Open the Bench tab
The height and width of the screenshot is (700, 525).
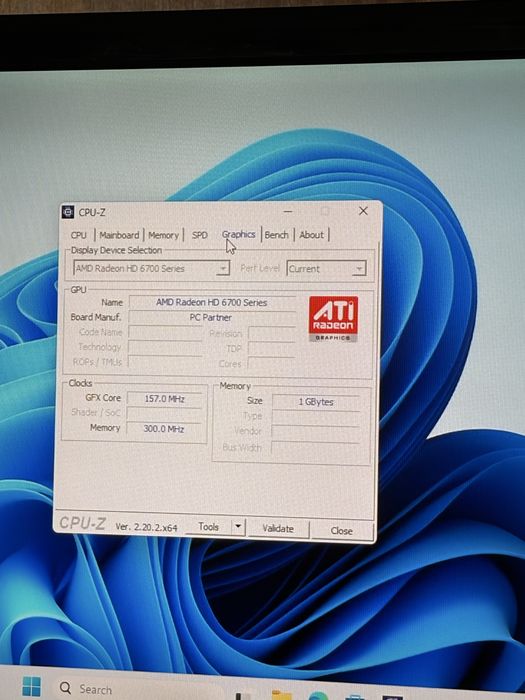point(276,235)
